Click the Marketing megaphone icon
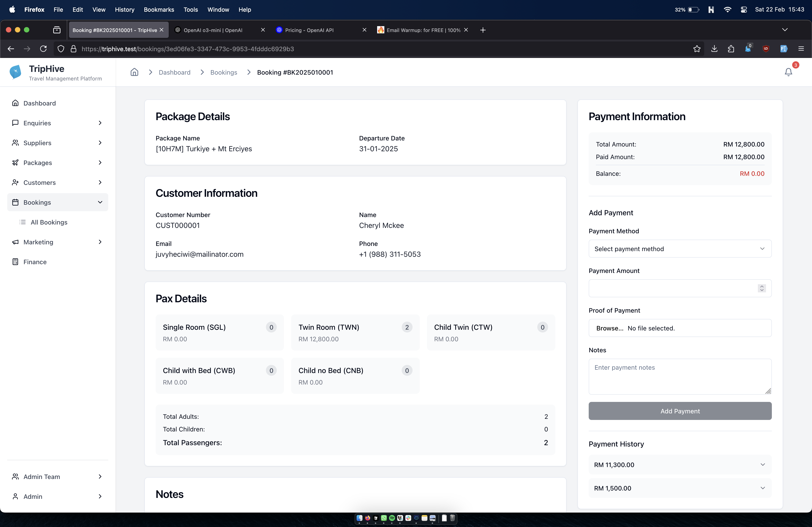Viewport: 812px width, 527px height. pyautogui.click(x=15, y=242)
